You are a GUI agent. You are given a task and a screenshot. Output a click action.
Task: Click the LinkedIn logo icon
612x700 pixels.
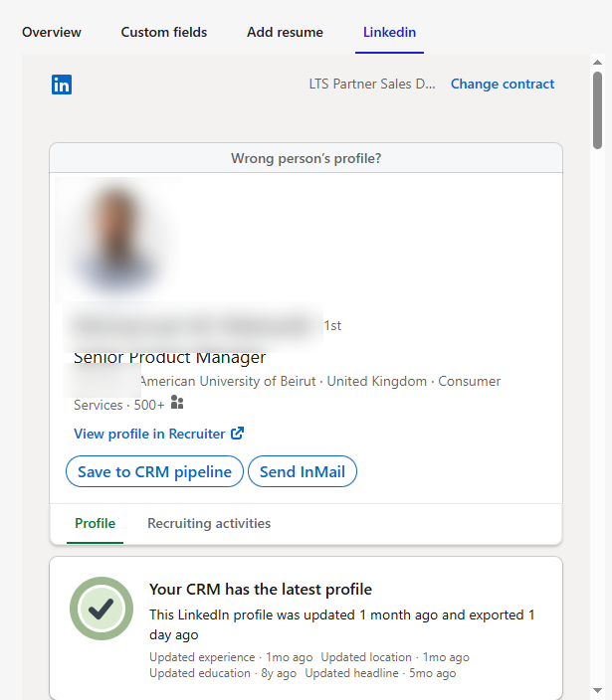coord(62,85)
